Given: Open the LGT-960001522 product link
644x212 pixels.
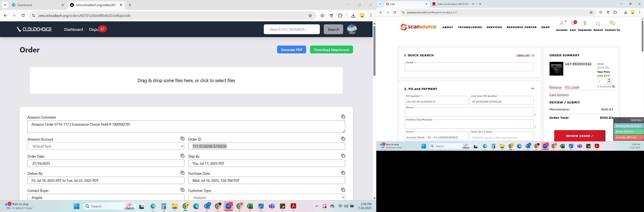Looking at the screenshot, I should [578, 64].
